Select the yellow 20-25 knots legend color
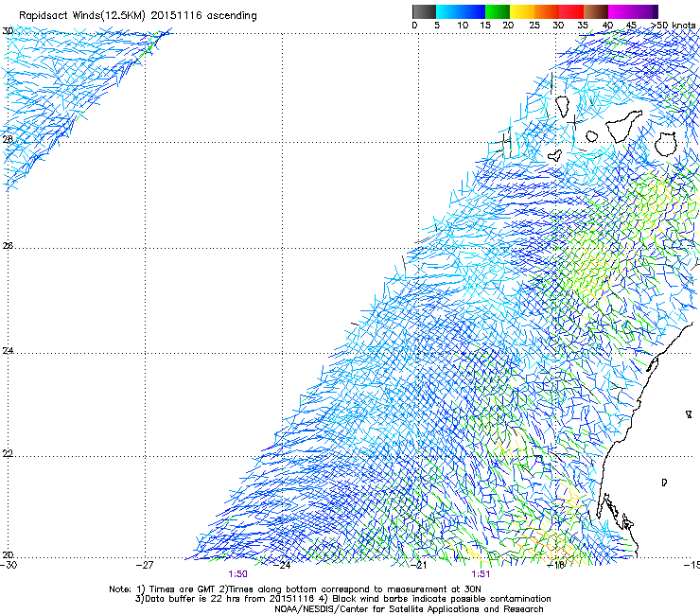The image size is (700, 615). [522, 11]
